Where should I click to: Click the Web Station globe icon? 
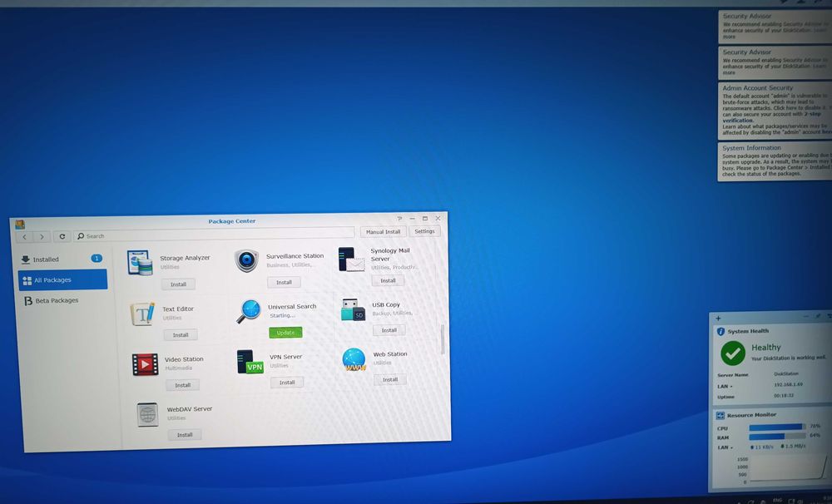[354, 359]
